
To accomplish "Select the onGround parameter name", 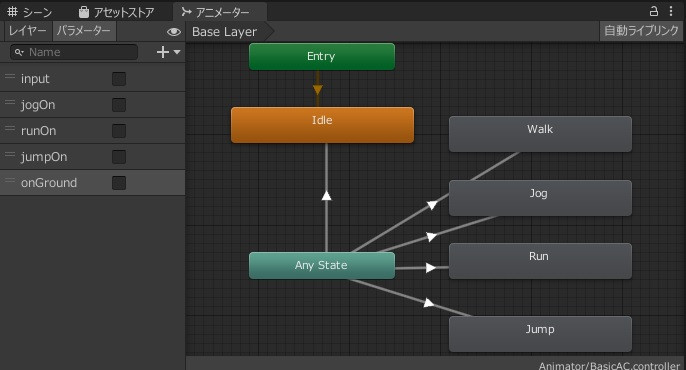I will 49,183.
